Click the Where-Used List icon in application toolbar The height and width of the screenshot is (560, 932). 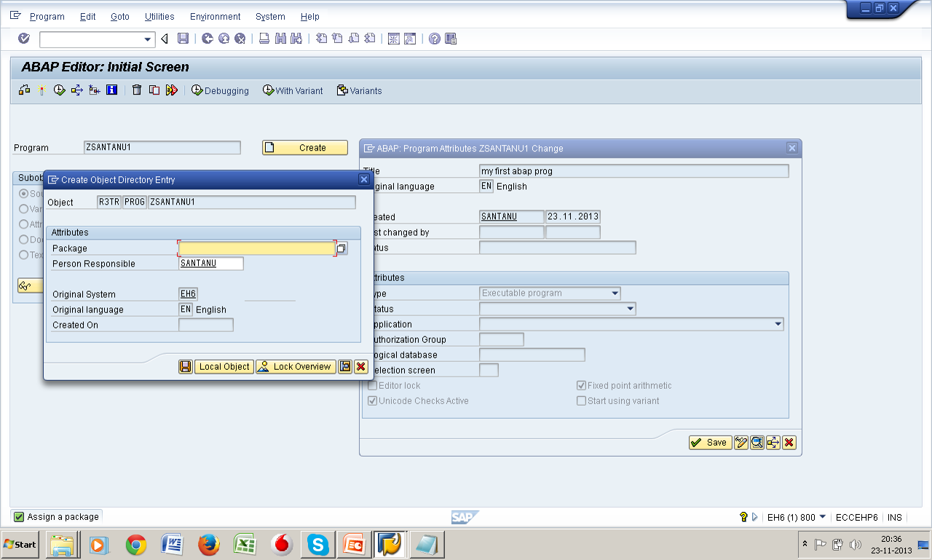click(76, 90)
